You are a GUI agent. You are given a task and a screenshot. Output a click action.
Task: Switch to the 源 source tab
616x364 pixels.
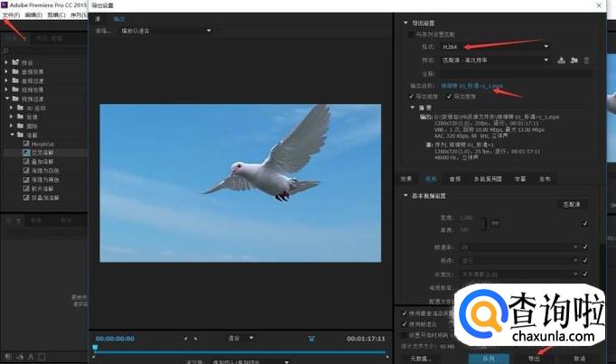coord(98,19)
